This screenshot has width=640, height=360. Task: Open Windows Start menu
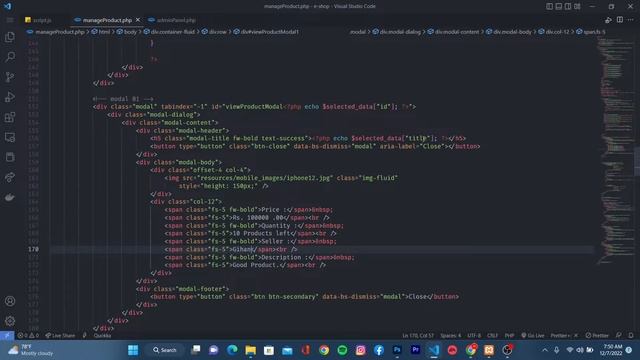pyautogui.click(x=133, y=350)
